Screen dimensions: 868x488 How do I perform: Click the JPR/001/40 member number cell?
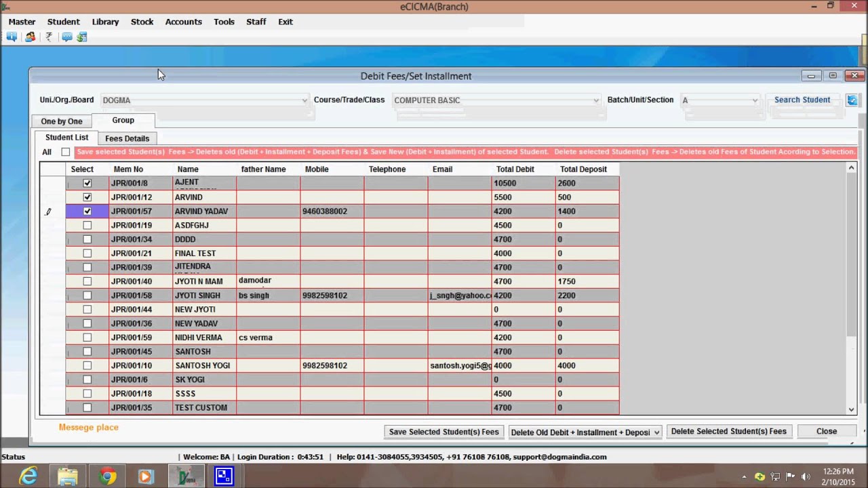coord(141,281)
